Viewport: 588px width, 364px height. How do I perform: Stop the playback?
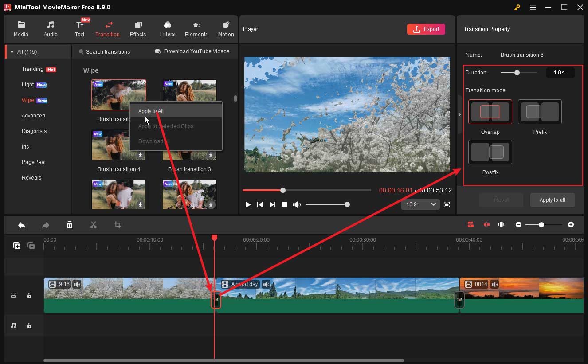(285, 204)
